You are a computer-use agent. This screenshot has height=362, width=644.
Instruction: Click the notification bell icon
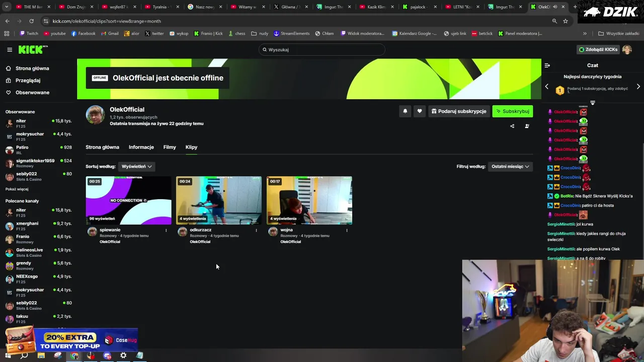(x=405, y=111)
